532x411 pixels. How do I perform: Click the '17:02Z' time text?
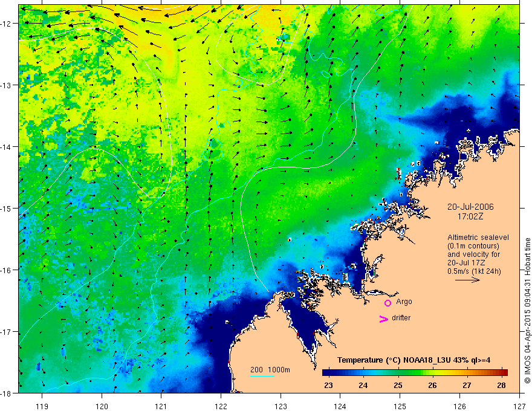(x=470, y=216)
